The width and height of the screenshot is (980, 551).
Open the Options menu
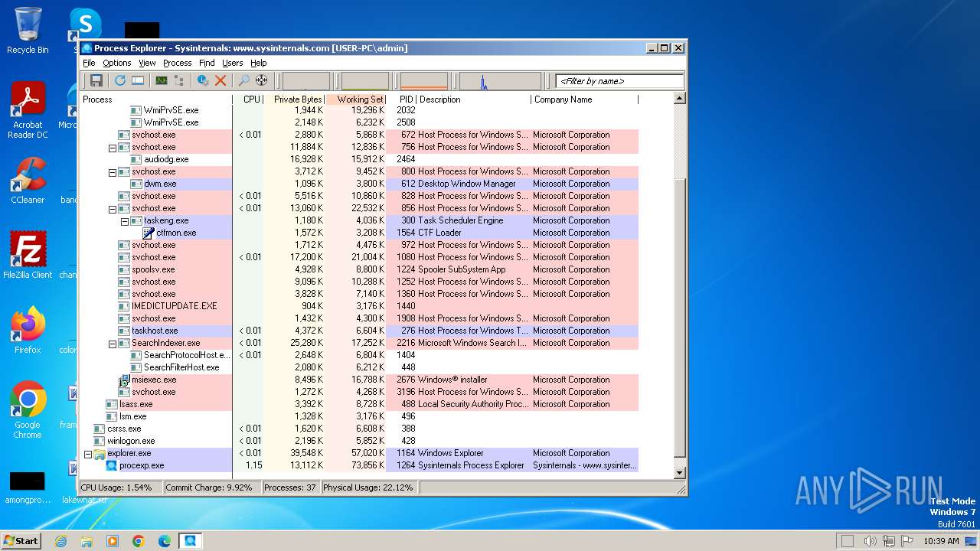(117, 63)
